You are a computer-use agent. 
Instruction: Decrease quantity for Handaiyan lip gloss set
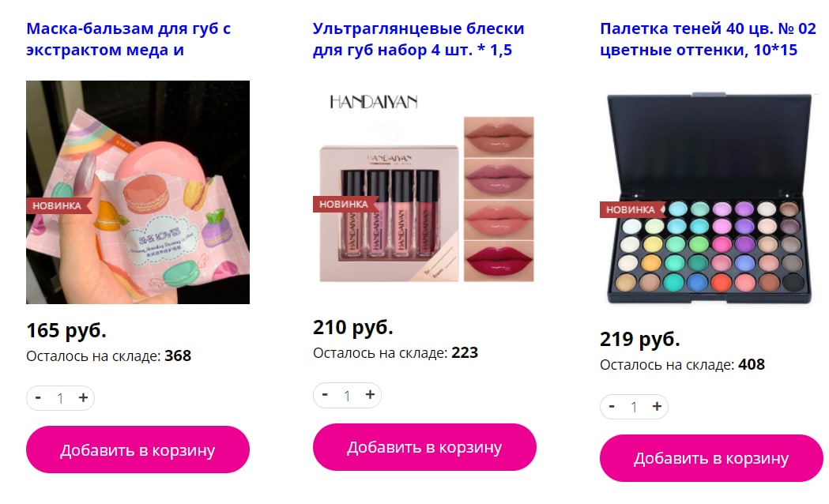click(325, 395)
